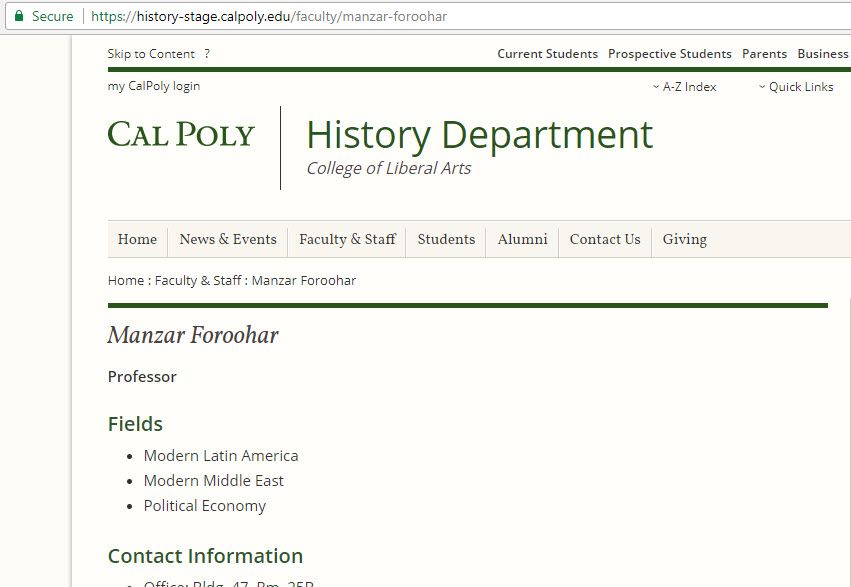Expand the Quick Links dropdown
This screenshot has height=587, width=851.
coord(795,87)
